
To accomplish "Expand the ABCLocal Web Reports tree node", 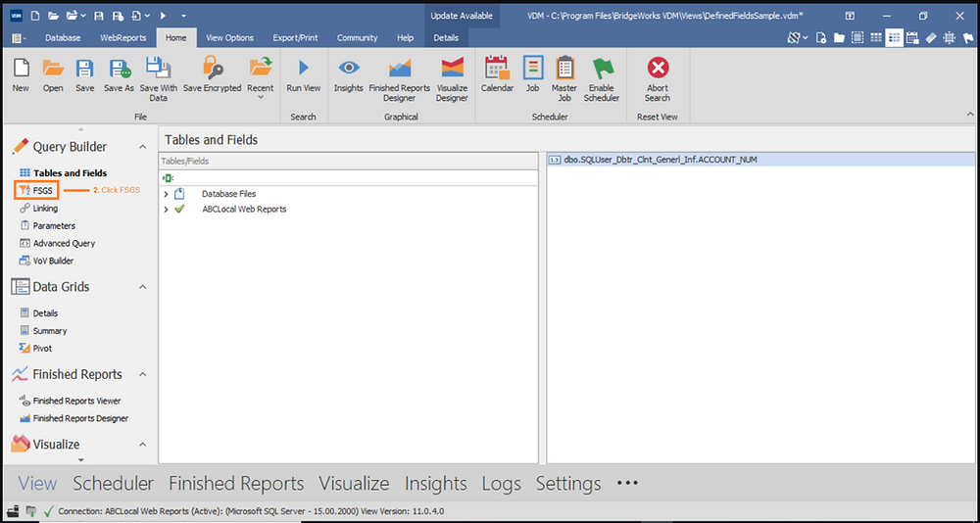I will (x=166, y=210).
